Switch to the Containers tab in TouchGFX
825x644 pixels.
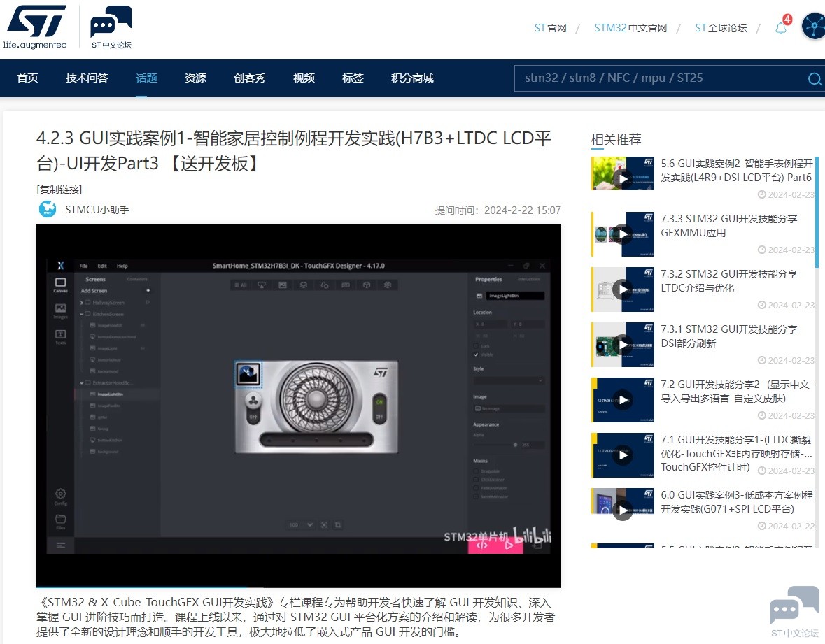pyautogui.click(x=137, y=279)
